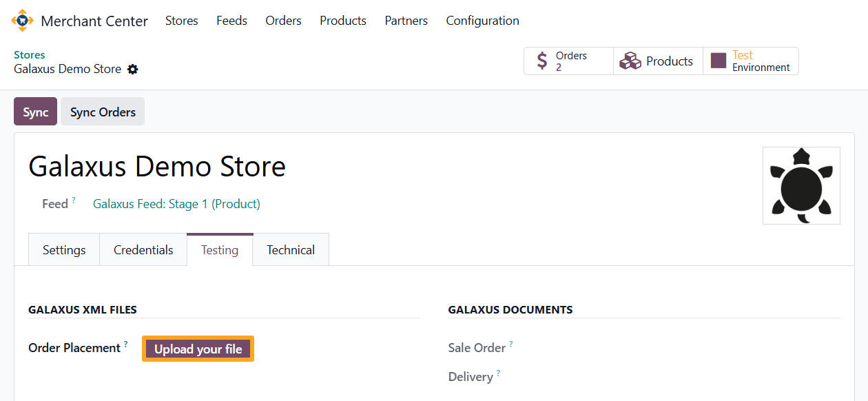This screenshot has width=868, height=401.
Task: Click the GALAXUS DOCUMENTS heading
Action: coord(510,310)
